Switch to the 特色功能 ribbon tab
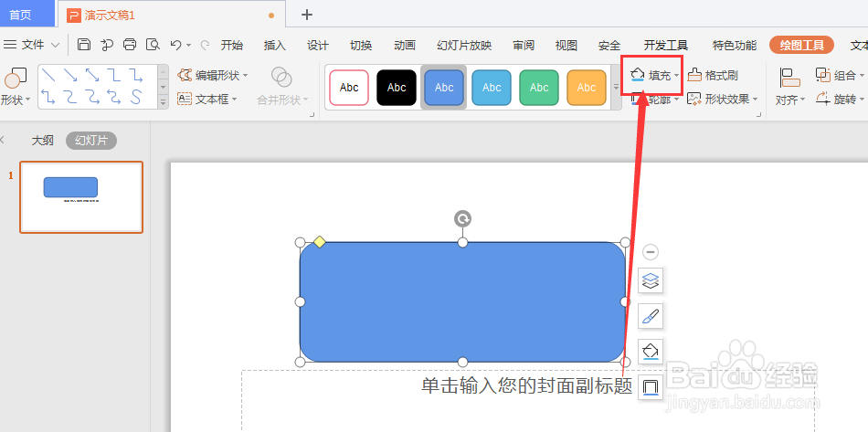This screenshot has width=868, height=432. 735,46
